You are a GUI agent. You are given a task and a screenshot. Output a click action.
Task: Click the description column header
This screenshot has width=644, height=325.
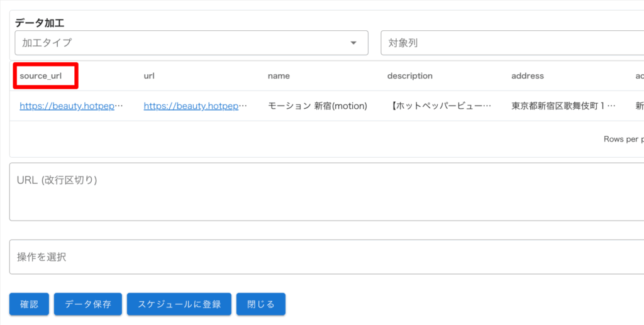[x=409, y=76]
